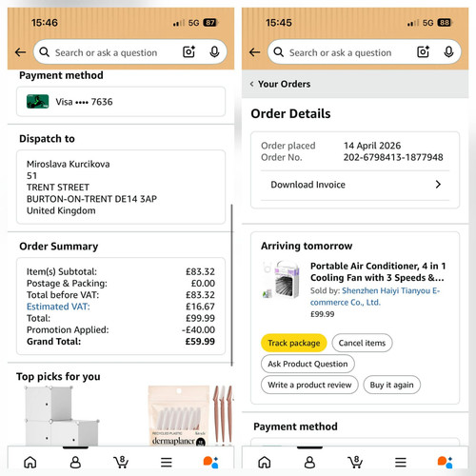Tap microphone voice search in right screen
The height and width of the screenshot is (476, 476).
[448, 51]
